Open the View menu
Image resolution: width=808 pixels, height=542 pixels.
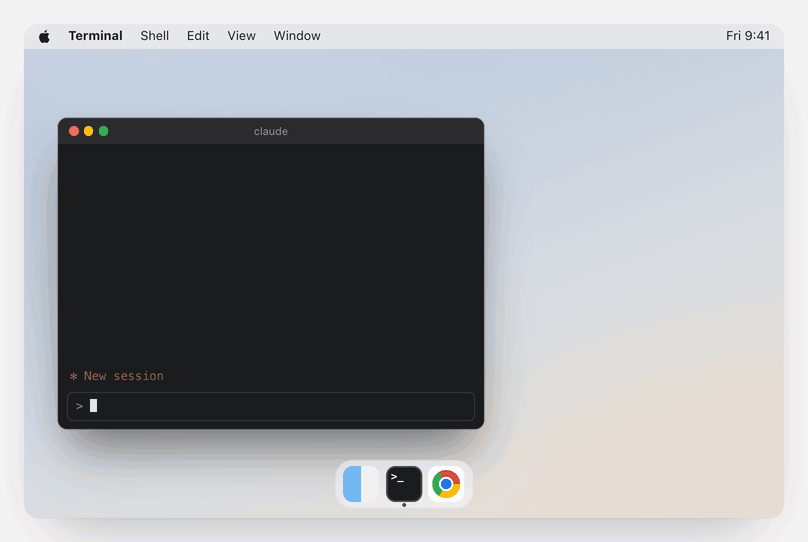click(x=241, y=36)
